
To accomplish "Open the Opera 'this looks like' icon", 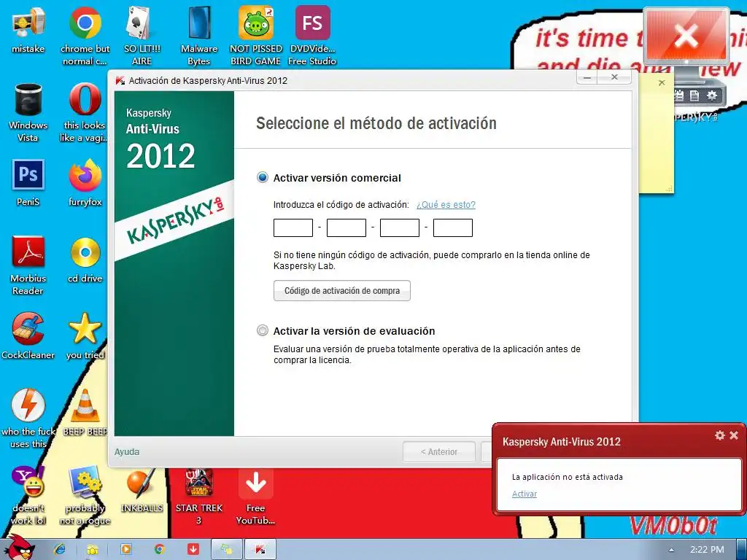I will click(85, 112).
